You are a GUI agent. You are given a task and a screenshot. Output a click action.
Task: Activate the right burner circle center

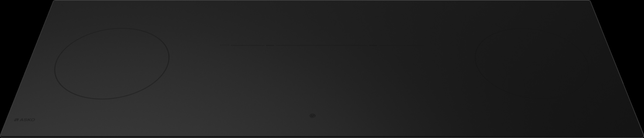click(x=532, y=60)
